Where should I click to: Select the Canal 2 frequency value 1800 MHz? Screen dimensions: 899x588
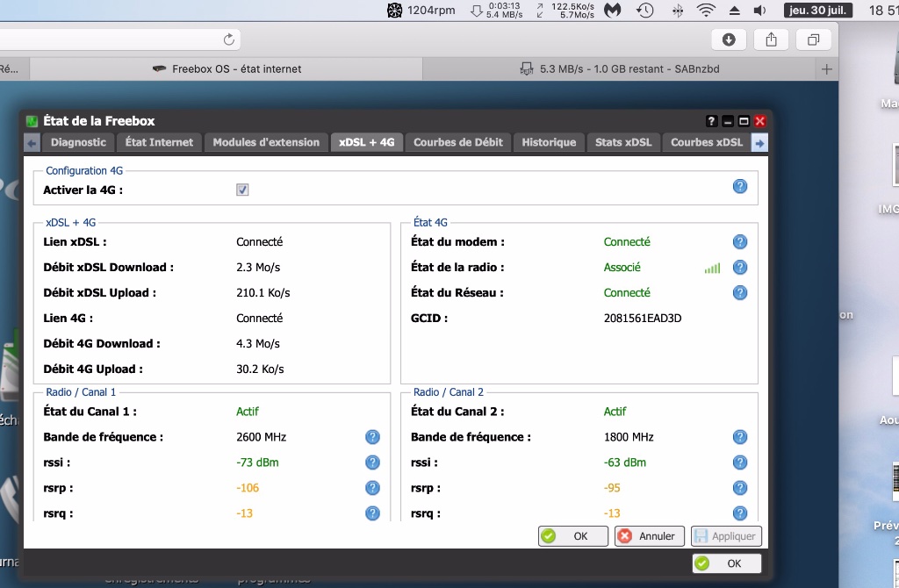[x=629, y=437]
